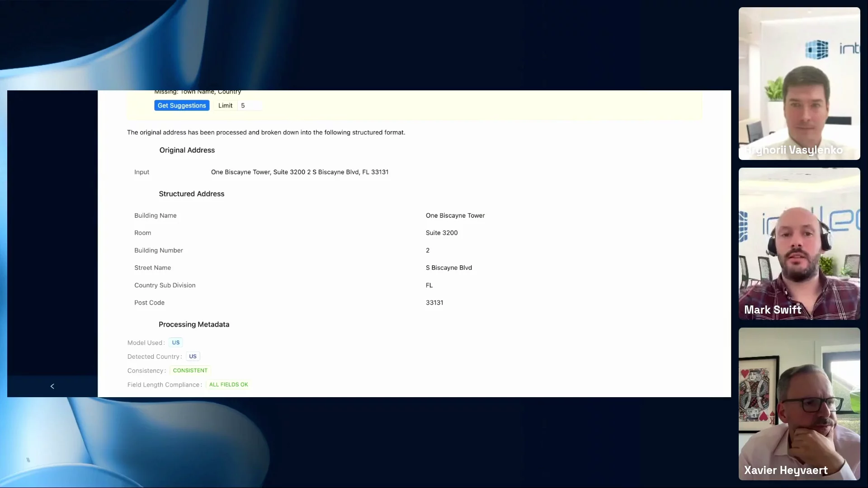Collapse the sidebar with the left chevron
868x488 pixels.
tap(52, 386)
